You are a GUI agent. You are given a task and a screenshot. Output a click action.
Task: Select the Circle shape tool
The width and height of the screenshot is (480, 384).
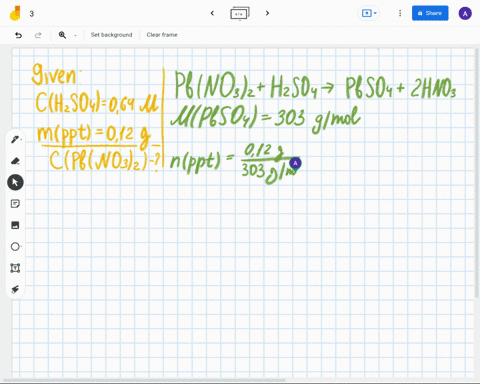pyautogui.click(x=15, y=247)
